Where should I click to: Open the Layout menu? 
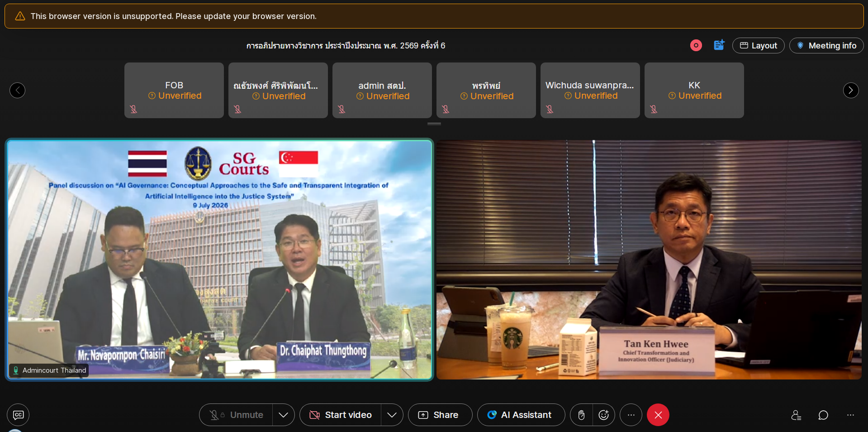[759, 45]
